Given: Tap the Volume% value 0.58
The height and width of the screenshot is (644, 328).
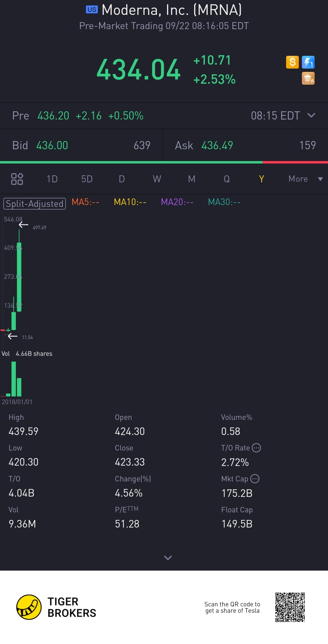Looking at the screenshot, I should tap(231, 431).
